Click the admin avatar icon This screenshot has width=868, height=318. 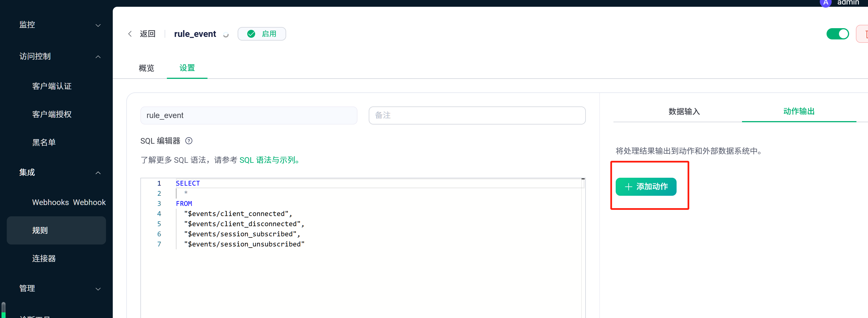(825, 3)
